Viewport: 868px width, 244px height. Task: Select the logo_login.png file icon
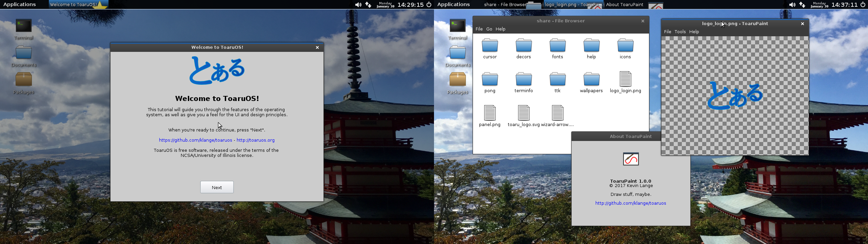(625, 80)
